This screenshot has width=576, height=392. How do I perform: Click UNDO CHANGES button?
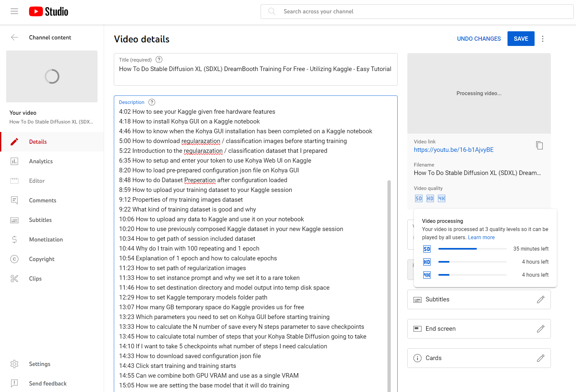coord(479,39)
